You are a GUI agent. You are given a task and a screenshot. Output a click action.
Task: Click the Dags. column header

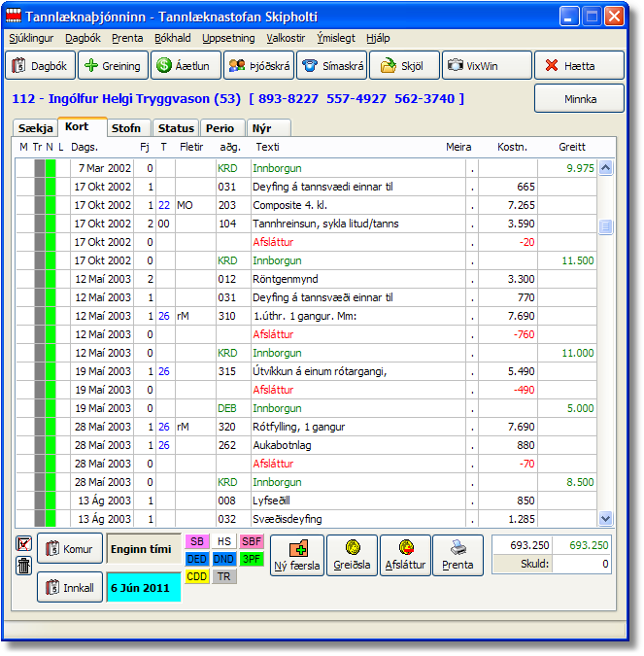(x=85, y=147)
